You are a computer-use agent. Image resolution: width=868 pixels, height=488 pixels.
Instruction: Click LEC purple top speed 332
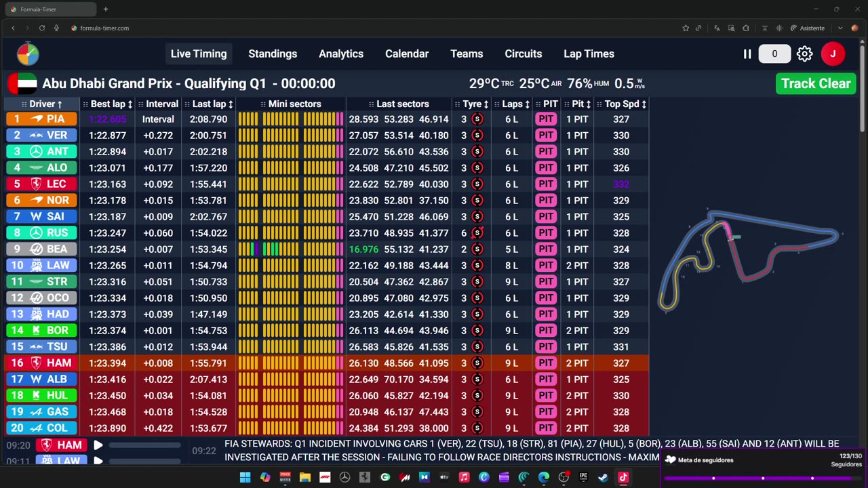[621, 184]
